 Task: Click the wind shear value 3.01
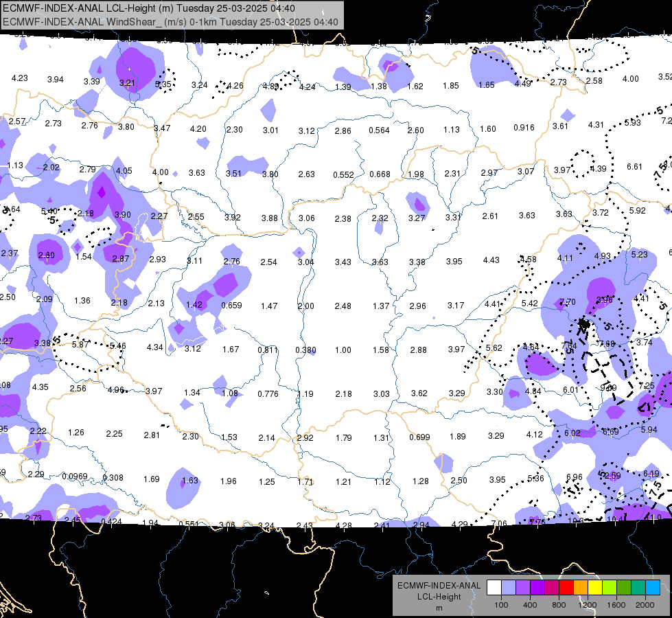click(270, 130)
